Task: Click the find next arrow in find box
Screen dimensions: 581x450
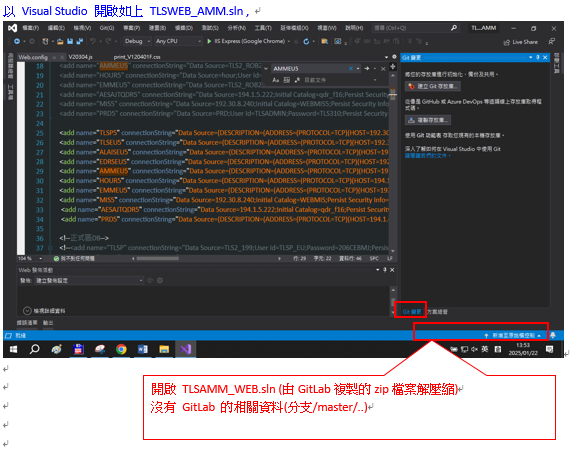Action: (x=367, y=69)
